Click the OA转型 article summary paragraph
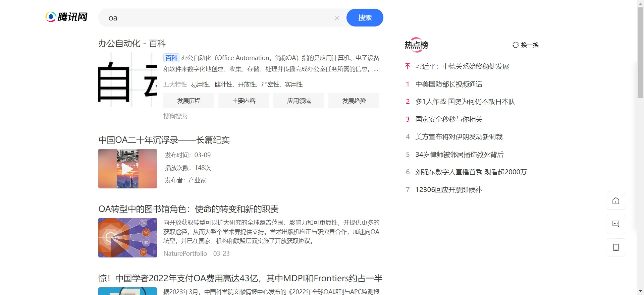This screenshot has width=644, height=295. click(271, 232)
